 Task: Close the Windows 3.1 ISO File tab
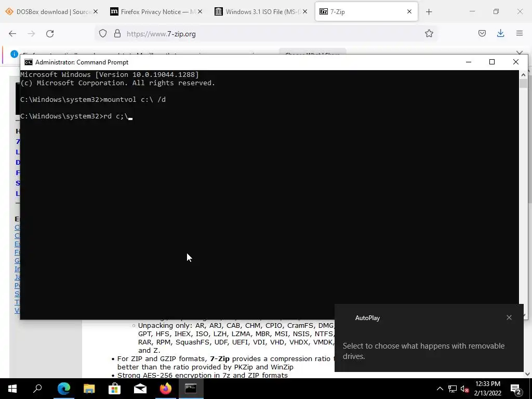click(305, 11)
